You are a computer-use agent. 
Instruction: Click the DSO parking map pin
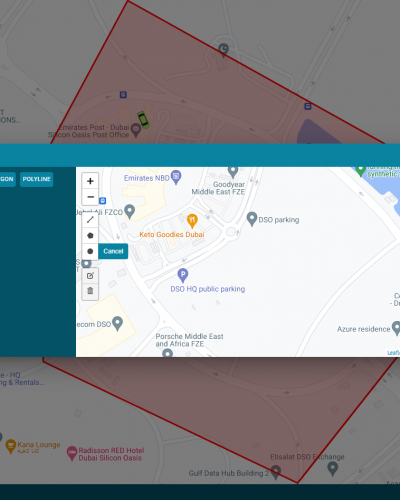(252, 219)
